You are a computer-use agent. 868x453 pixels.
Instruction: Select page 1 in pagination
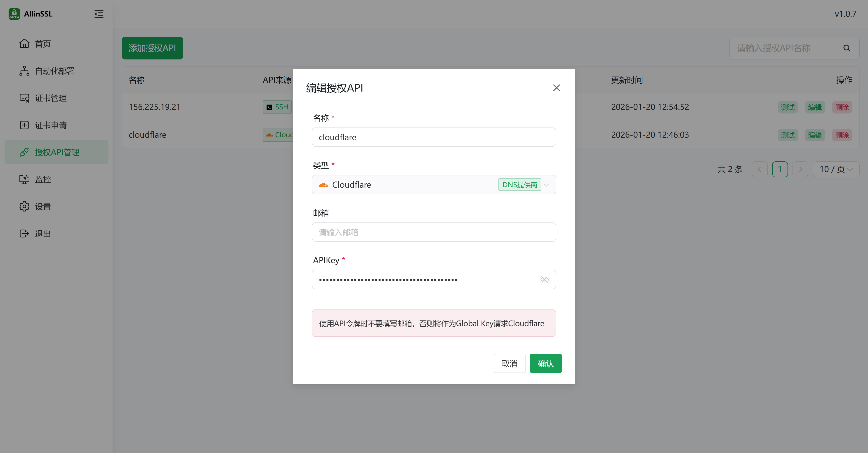click(780, 169)
